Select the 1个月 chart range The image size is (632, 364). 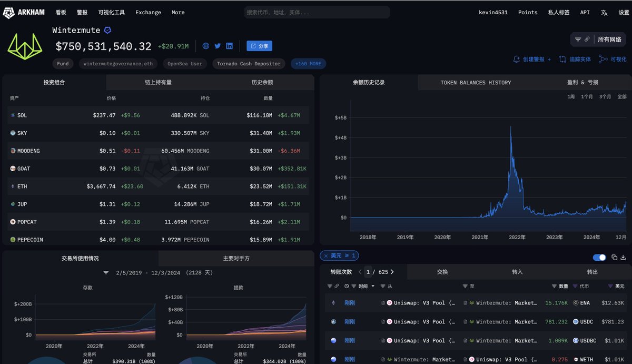[x=587, y=97]
